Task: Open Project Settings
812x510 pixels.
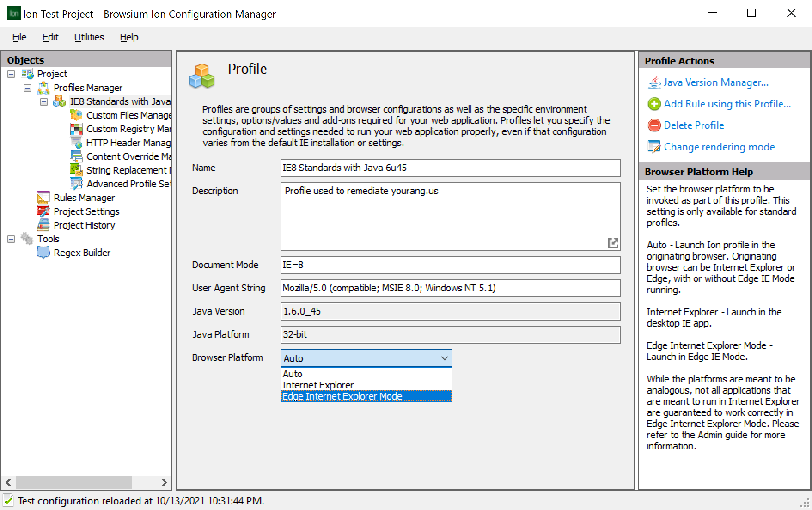Action: pyautogui.click(x=86, y=211)
